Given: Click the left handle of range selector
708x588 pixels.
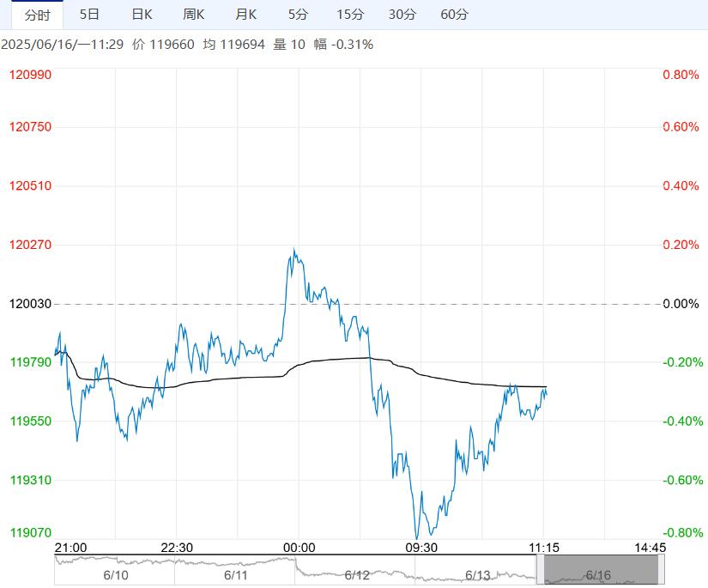Looking at the screenshot, I should (x=541, y=570).
